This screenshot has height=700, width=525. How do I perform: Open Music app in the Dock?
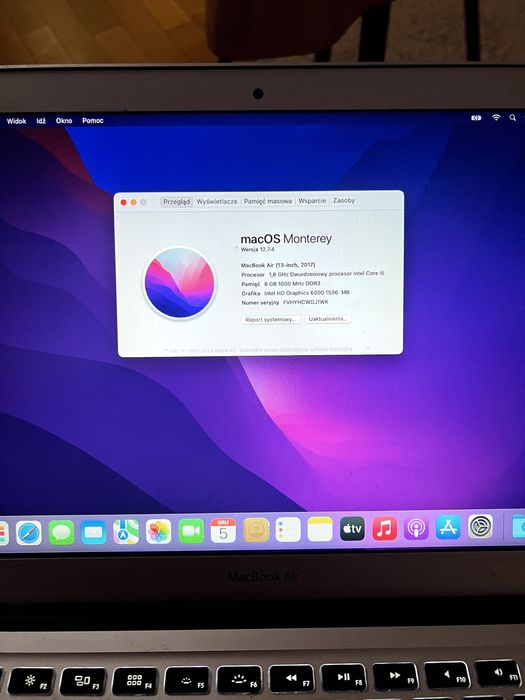(384, 528)
